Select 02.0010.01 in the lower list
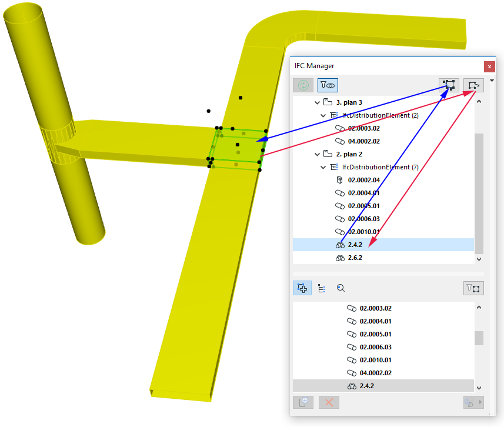This screenshot has width=504, height=427. (375, 360)
